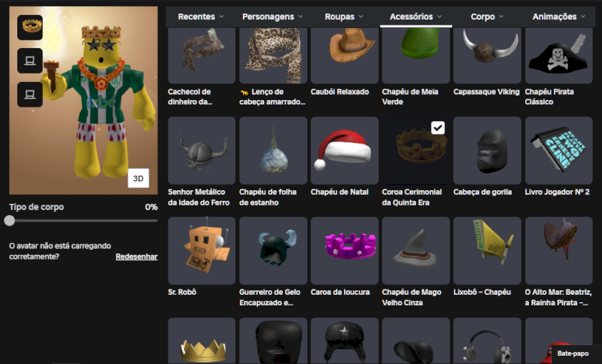The height and width of the screenshot is (364, 602).
Task: Select the Chapéu de Meia Verde thumbnail
Action: pos(416,55)
